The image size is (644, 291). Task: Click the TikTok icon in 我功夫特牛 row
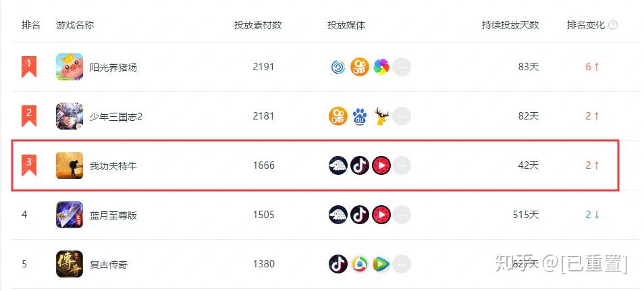click(360, 165)
